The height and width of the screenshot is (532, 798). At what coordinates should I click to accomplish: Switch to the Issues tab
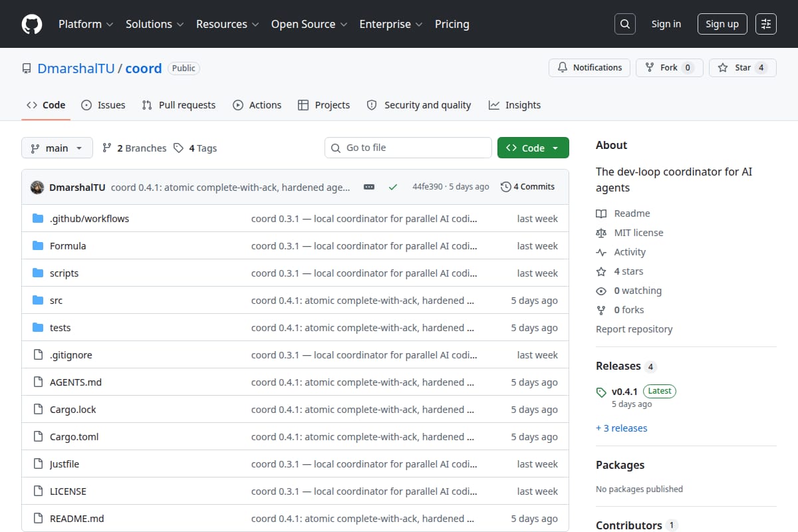point(103,105)
